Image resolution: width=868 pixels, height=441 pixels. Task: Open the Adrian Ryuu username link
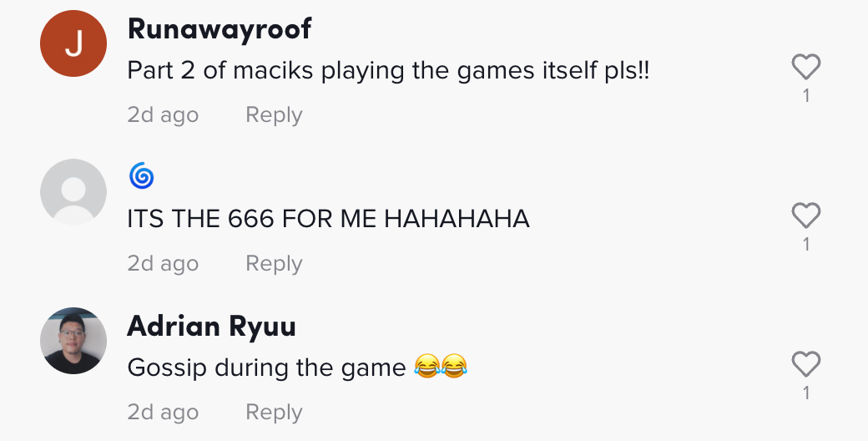point(211,326)
